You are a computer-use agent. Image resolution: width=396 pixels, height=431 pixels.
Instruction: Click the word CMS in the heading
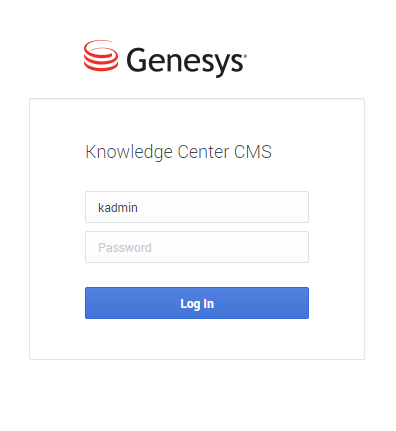point(253,152)
